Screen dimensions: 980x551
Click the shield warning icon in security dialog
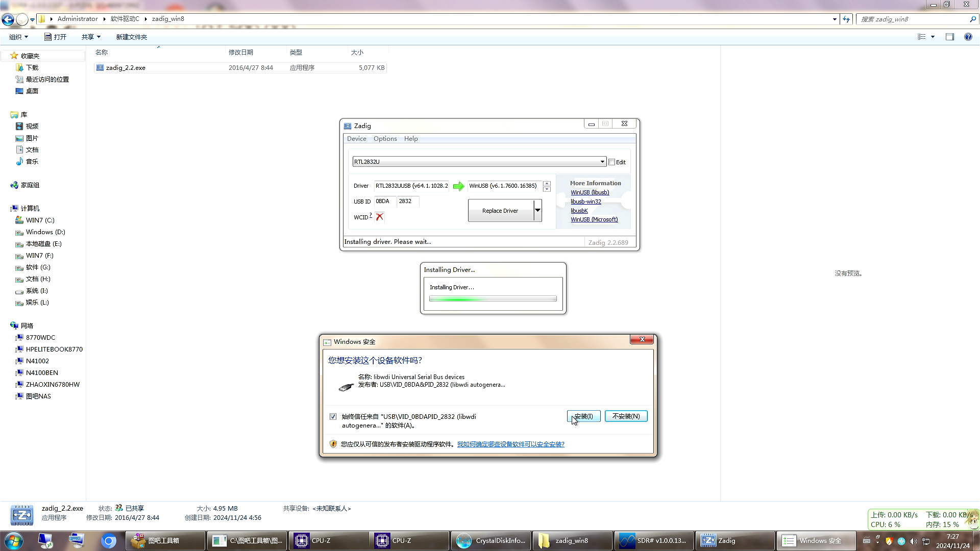click(333, 444)
